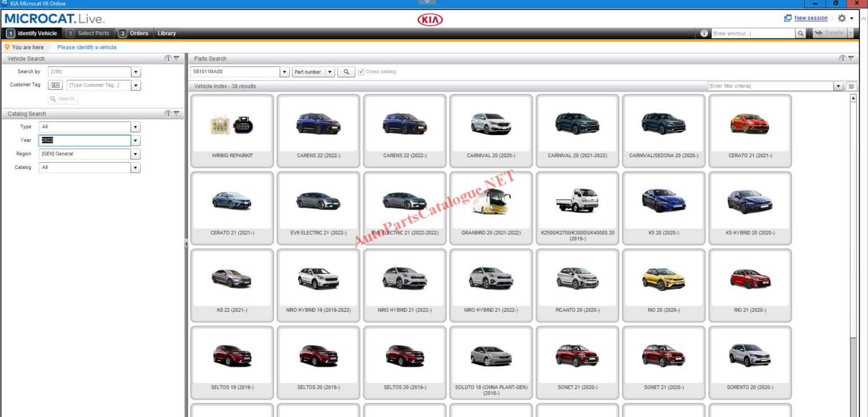
Task: Click the Catalog Search panel info icon
Action: [168, 114]
